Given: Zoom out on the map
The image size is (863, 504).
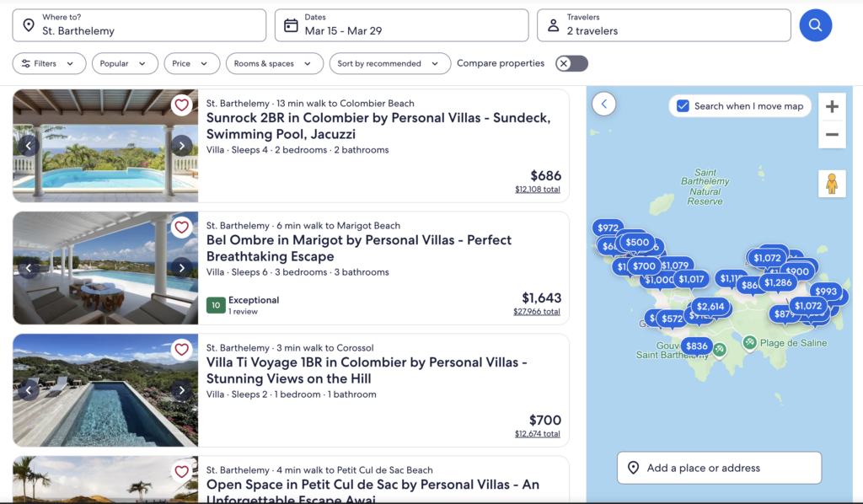Looking at the screenshot, I should pyautogui.click(x=832, y=134).
